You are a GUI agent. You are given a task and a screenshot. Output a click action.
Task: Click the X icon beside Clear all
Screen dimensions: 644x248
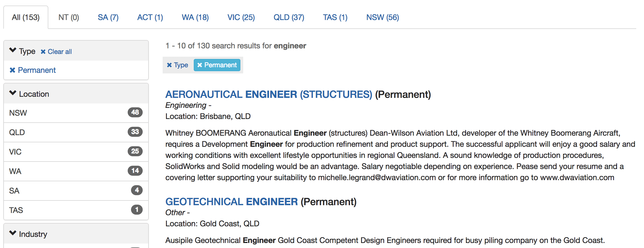[x=43, y=52]
